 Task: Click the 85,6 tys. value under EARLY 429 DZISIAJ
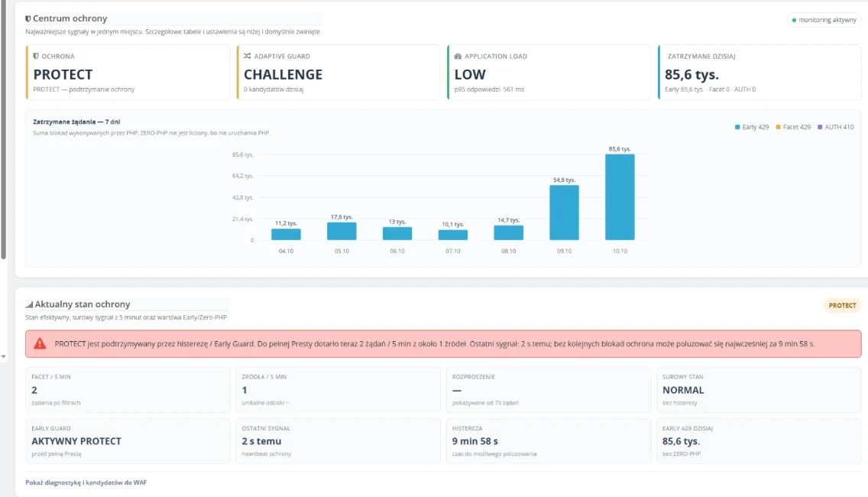681,441
